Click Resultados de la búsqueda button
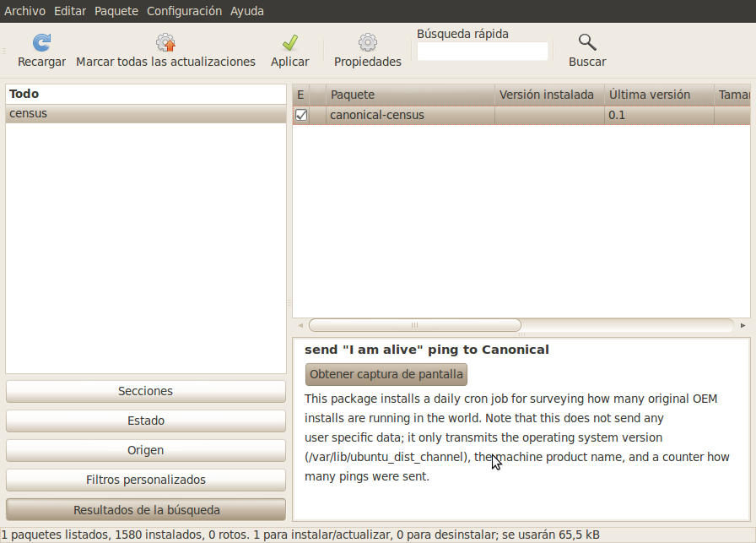 [x=146, y=510]
